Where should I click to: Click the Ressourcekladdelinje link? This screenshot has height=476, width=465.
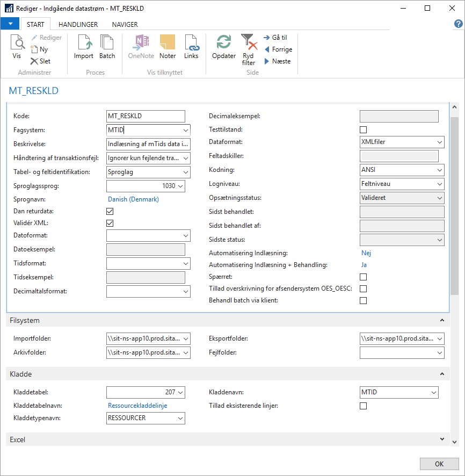tap(137, 406)
